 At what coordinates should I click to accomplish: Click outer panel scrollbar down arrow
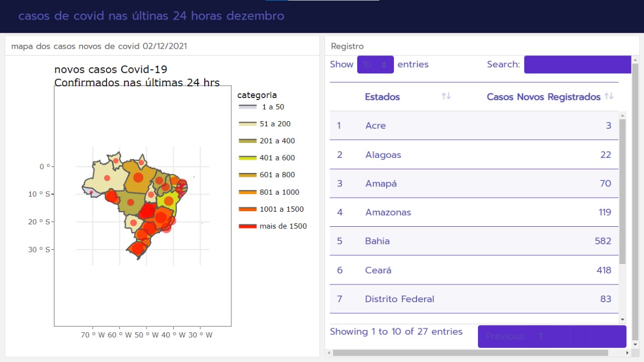pos(635,345)
